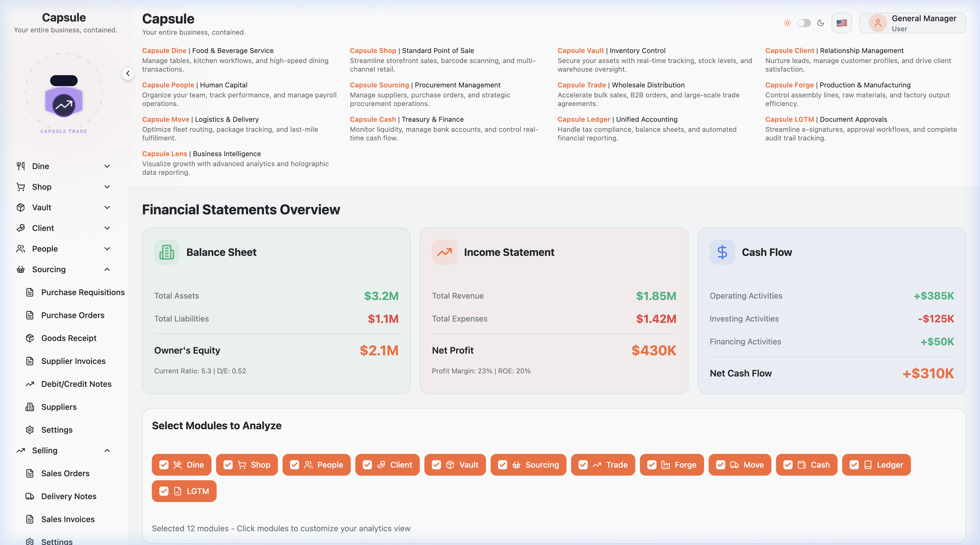
Task: Click the Delivery Notes truck icon
Action: pos(30,496)
